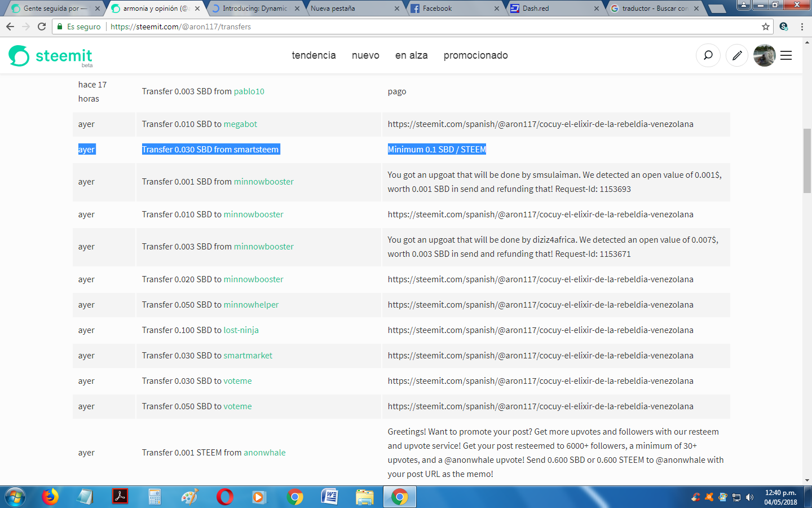Open the Calculator taskbar icon
This screenshot has width=812, height=508.
click(x=155, y=497)
